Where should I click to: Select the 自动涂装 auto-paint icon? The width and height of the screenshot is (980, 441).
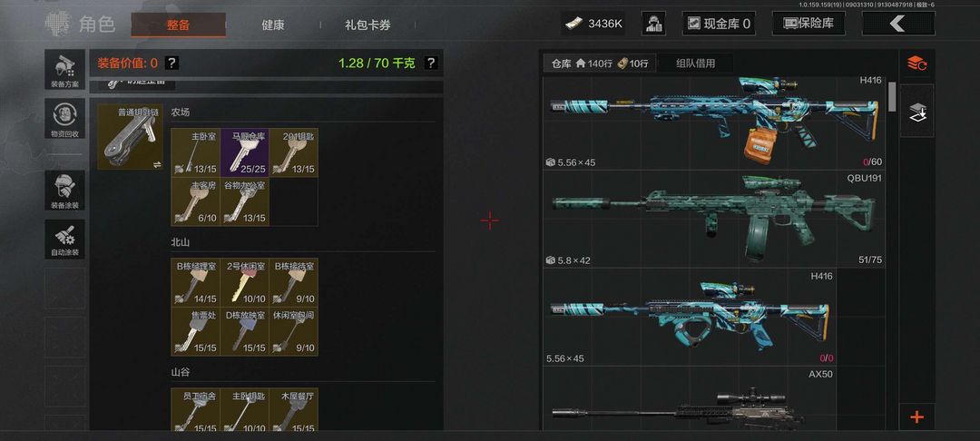[65, 240]
